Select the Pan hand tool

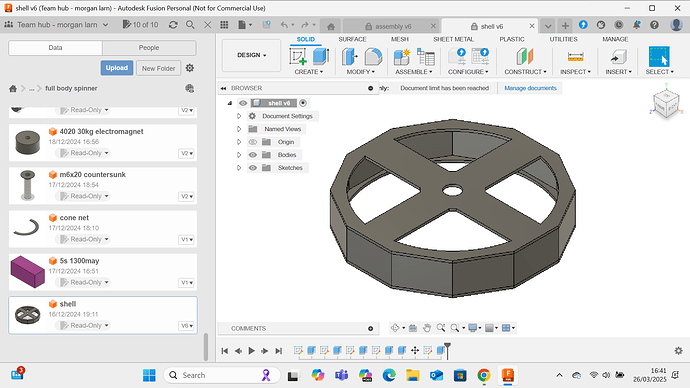point(427,328)
